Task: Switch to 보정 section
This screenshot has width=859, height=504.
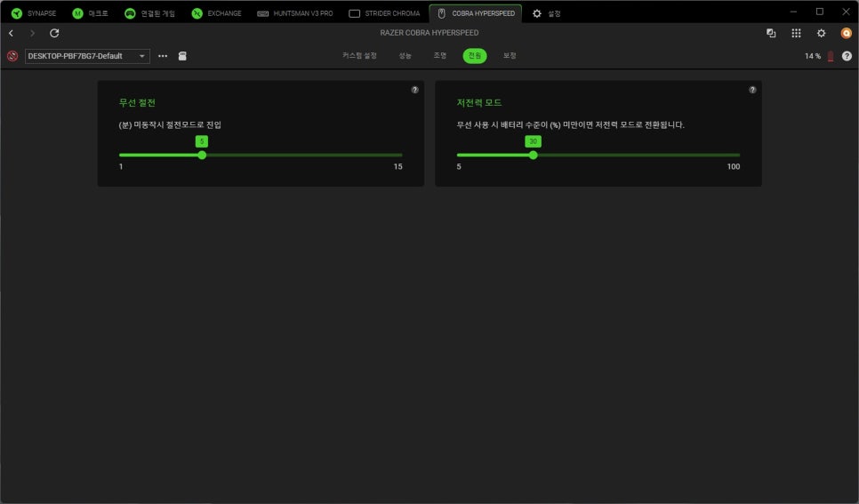Action: (510, 55)
